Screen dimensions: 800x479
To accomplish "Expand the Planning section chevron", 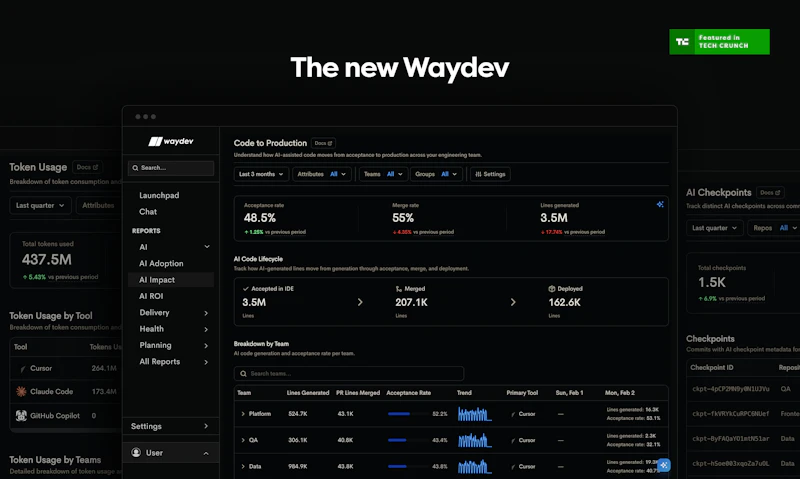I will 206,345.
